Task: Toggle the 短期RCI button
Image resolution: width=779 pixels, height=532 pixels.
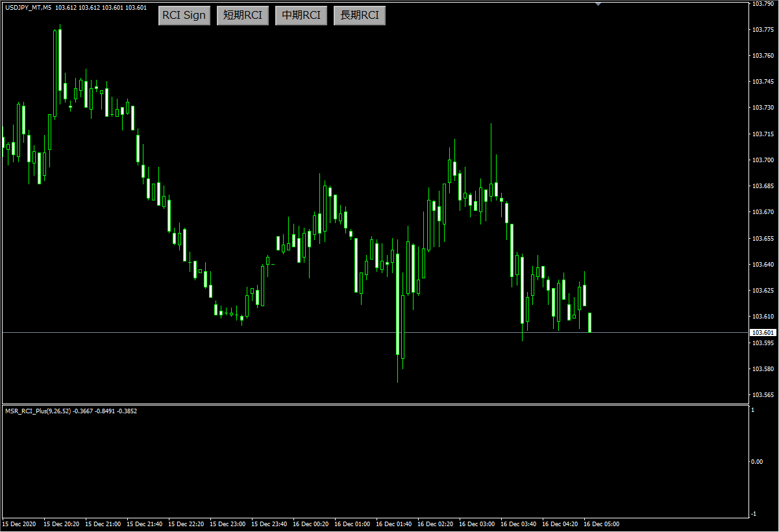Action: (x=243, y=16)
